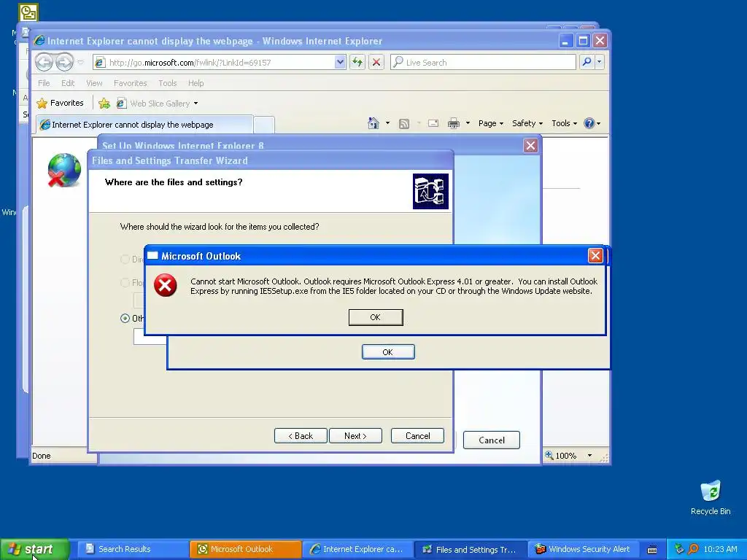Click the path input field under the Other option

pyautogui.click(x=150, y=336)
